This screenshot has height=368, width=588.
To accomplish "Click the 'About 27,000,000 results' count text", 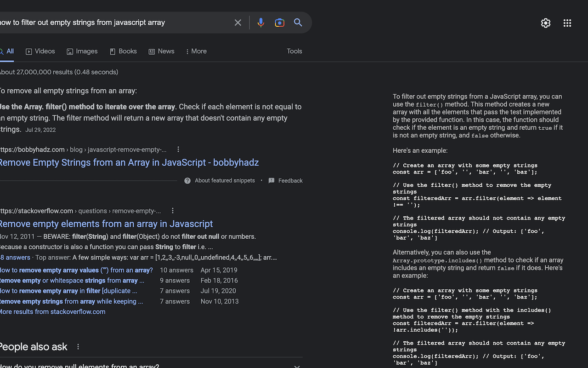I will pyautogui.click(x=59, y=72).
